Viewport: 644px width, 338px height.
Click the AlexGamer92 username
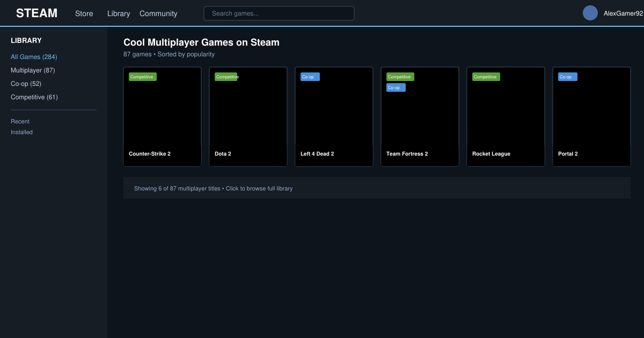623,13
